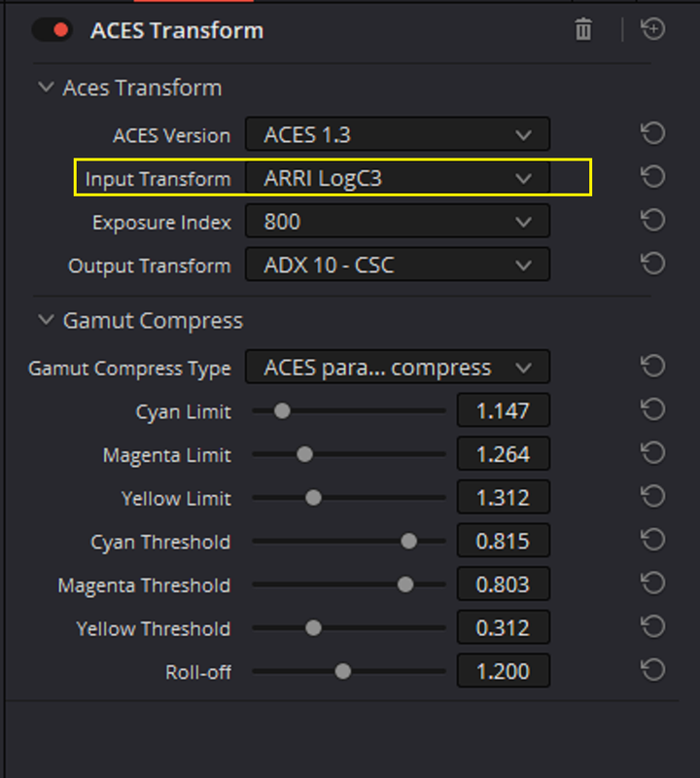Reset ACES Transform effect using the top reset icon

[653, 29]
